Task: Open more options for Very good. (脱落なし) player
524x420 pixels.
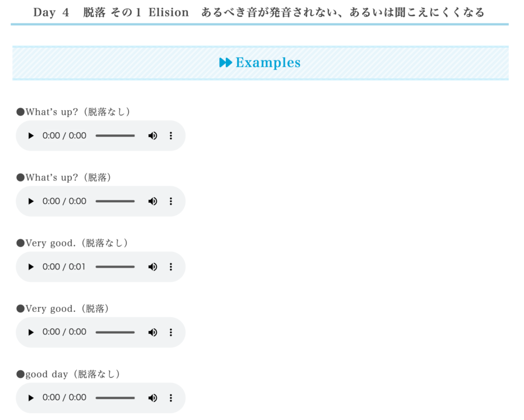Action: pos(171,267)
